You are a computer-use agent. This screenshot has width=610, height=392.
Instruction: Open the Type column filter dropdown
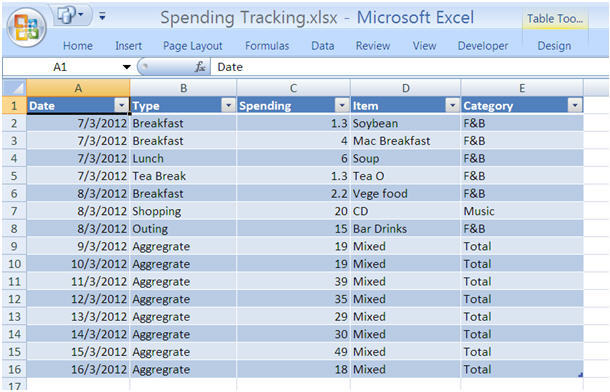(228, 105)
